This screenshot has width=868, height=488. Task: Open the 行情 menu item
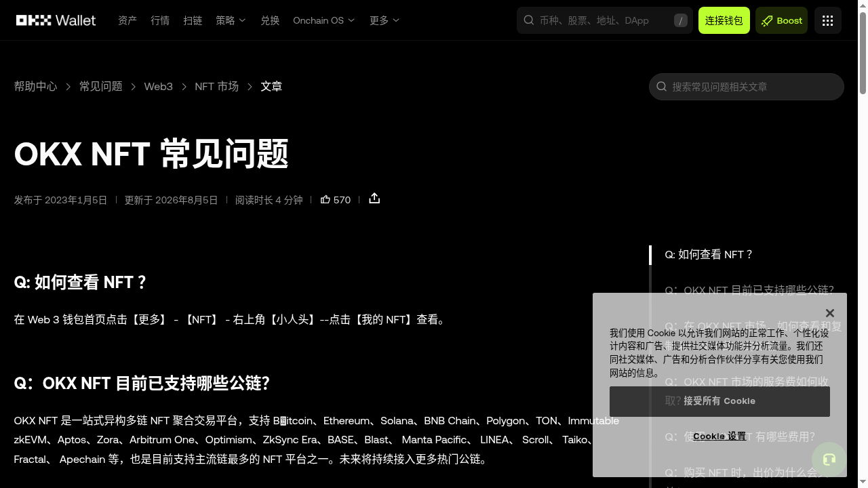point(160,20)
